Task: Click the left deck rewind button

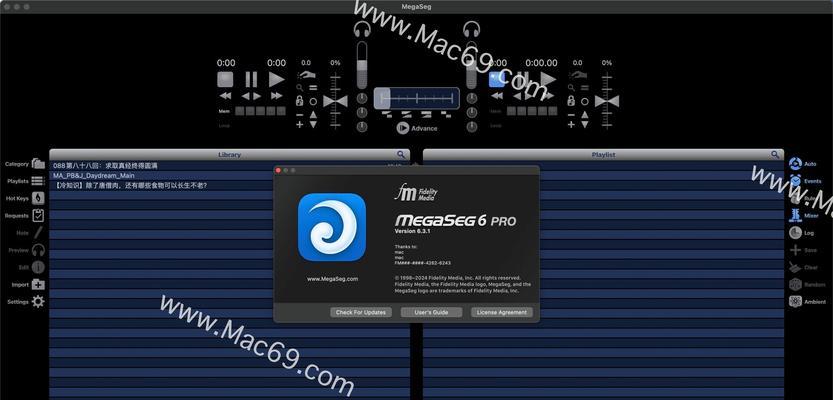Action: pyautogui.click(x=226, y=96)
